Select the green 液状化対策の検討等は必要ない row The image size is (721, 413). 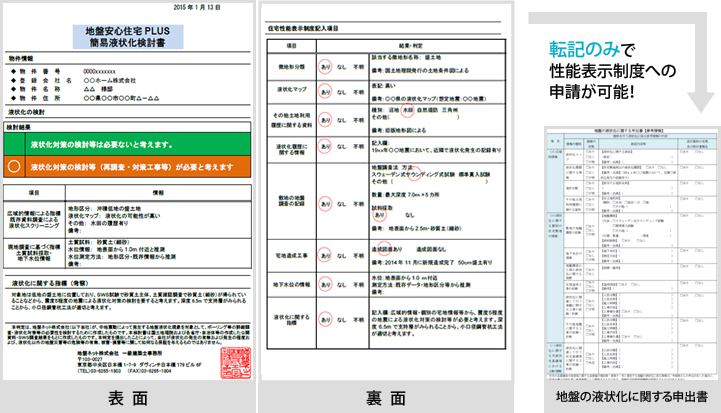click(127, 144)
